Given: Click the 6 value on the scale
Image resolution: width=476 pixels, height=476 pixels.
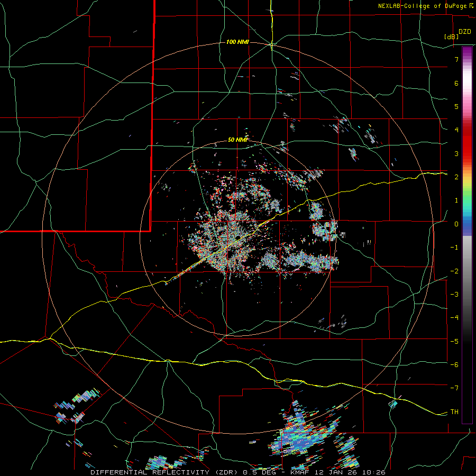Looking at the screenshot, I should coord(456,83).
